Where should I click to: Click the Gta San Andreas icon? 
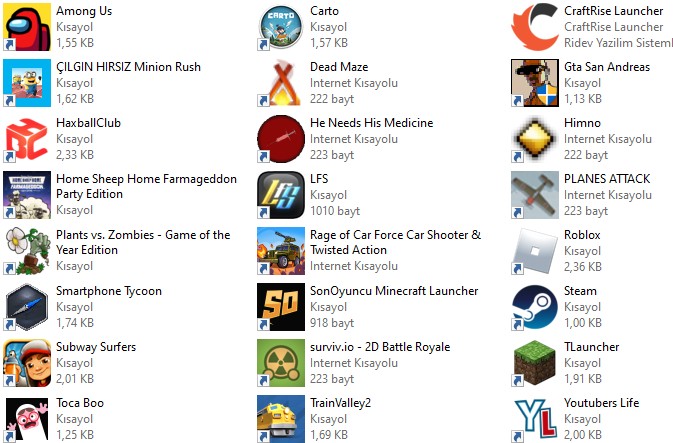click(x=535, y=83)
